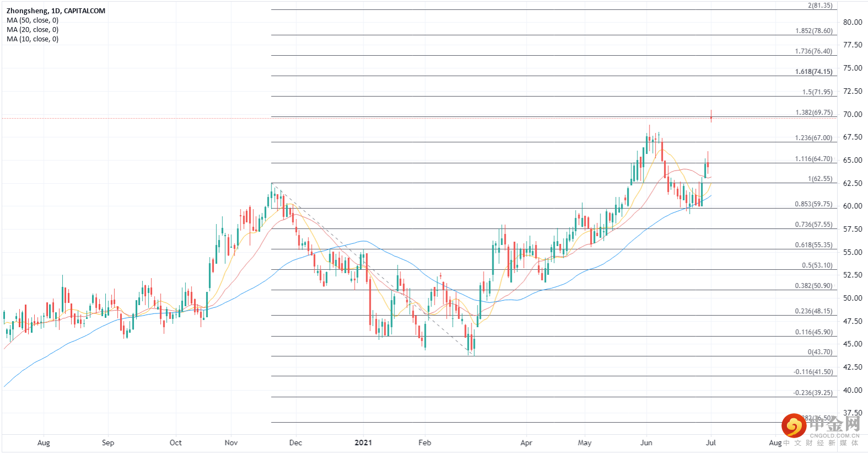The height and width of the screenshot is (453, 868).
Task: Choose Apr on the time axis
Action: point(527,443)
